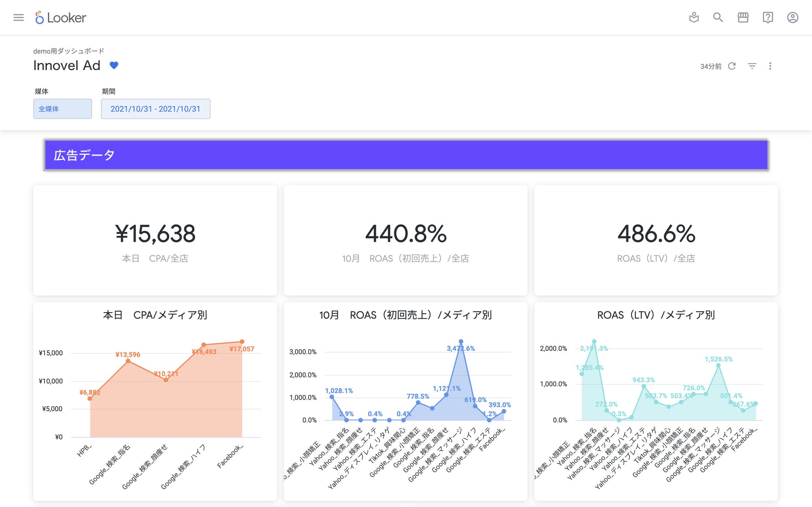Click the 3,472.6% peak data point
The image size is (812, 507).
pyautogui.click(x=461, y=342)
